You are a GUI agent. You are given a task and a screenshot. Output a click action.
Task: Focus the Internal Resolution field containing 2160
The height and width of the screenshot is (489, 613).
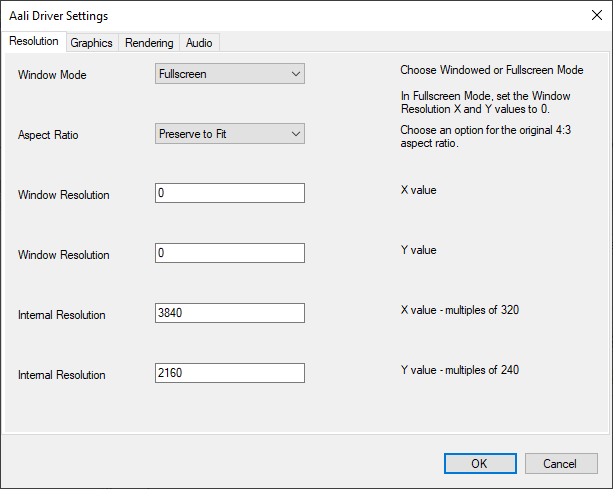230,373
